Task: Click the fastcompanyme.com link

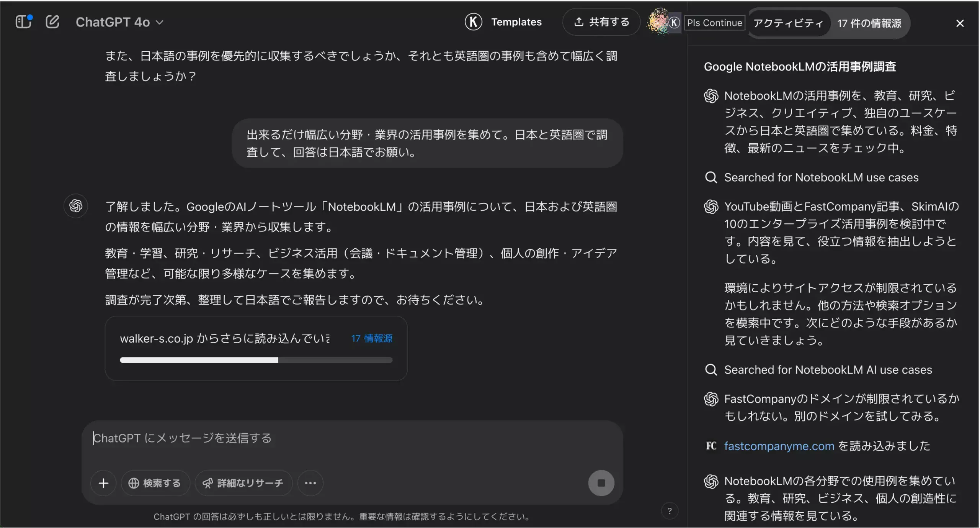Action: (x=779, y=446)
